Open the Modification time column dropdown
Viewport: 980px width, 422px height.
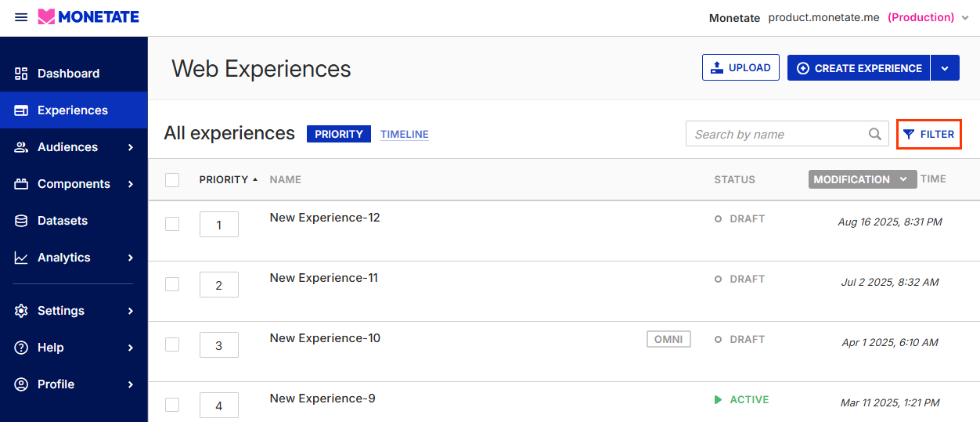[x=903, y=179]
